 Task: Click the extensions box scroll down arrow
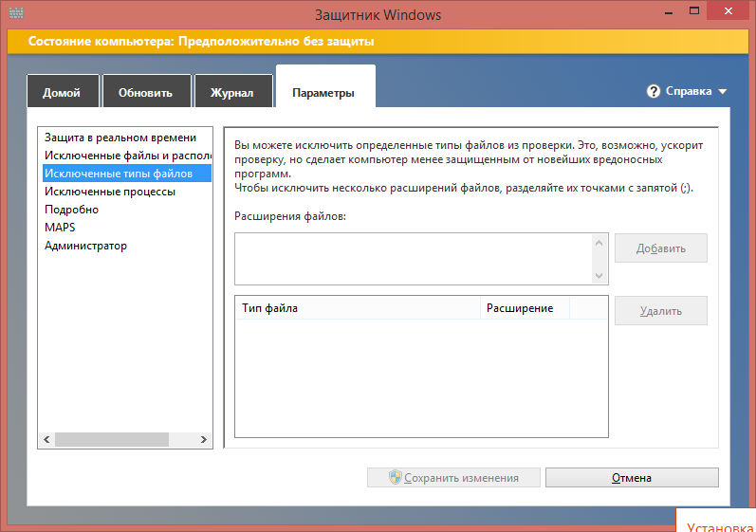(x=599, y=276)
